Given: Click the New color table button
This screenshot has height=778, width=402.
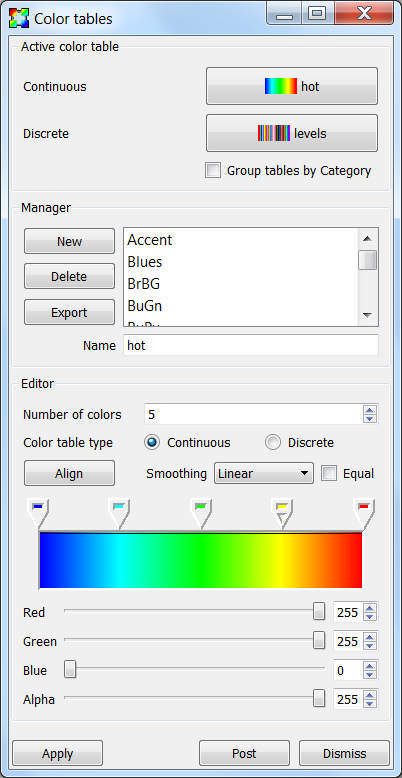Looking at the screenshot, I should tap(69, 242).
